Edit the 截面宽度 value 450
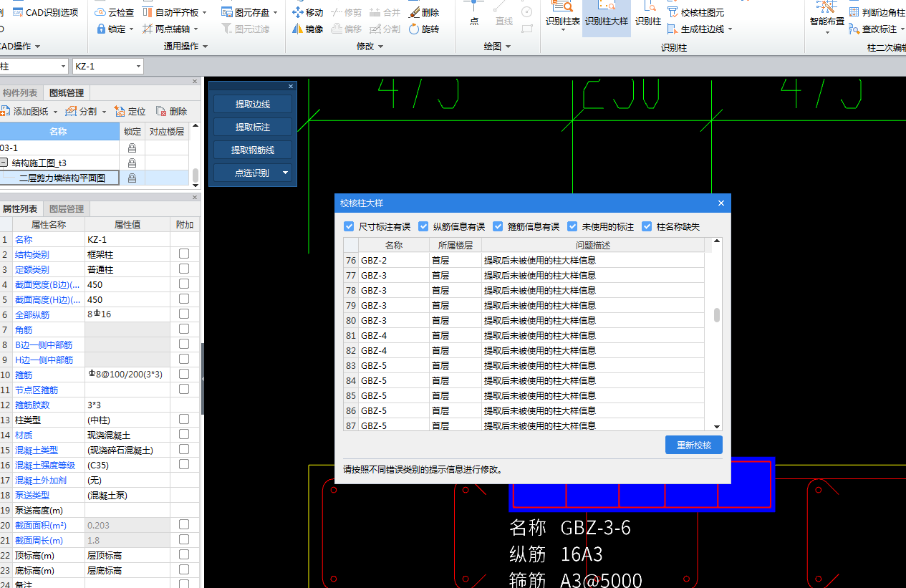Screen dimensions: 906x588 click(x=127, y=284)
